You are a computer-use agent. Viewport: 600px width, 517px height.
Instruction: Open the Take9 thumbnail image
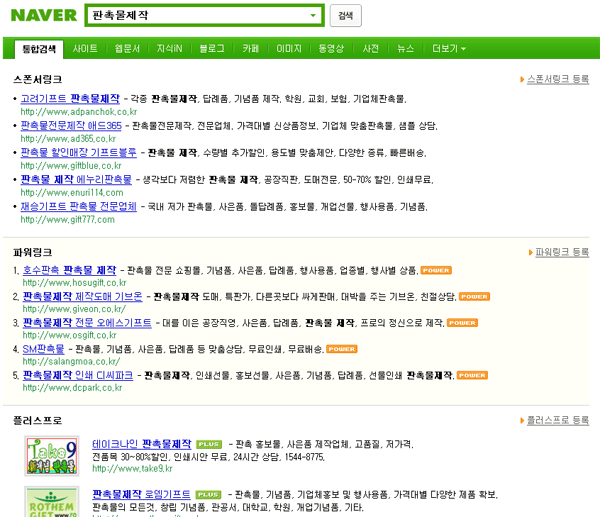click(x=52, y=456)
